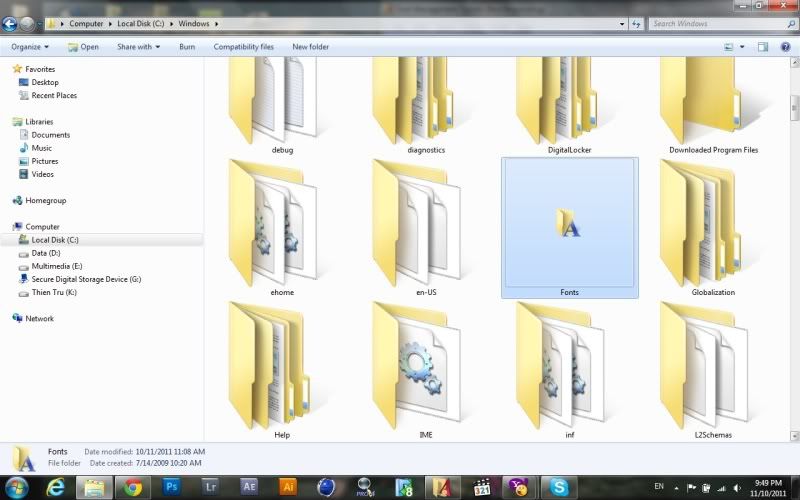Select the IME folder icon
This screenshot has width=800, height=500.
(x=426, y=365)
